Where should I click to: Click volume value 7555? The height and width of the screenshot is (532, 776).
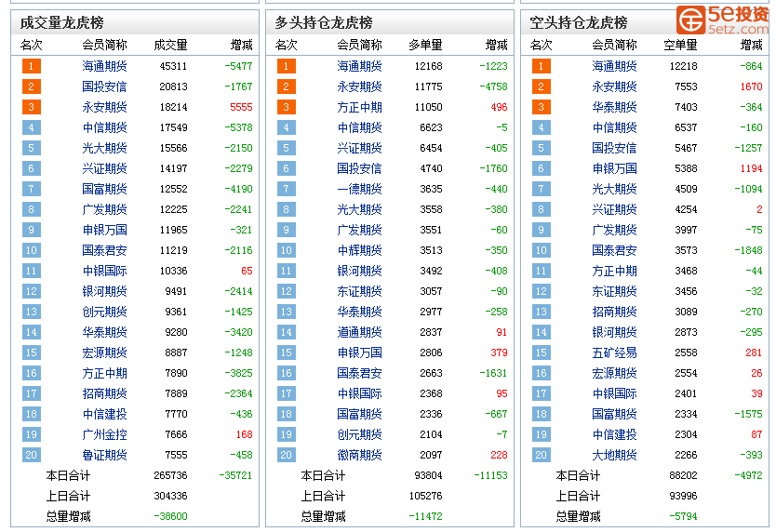(x=176, y=455)
